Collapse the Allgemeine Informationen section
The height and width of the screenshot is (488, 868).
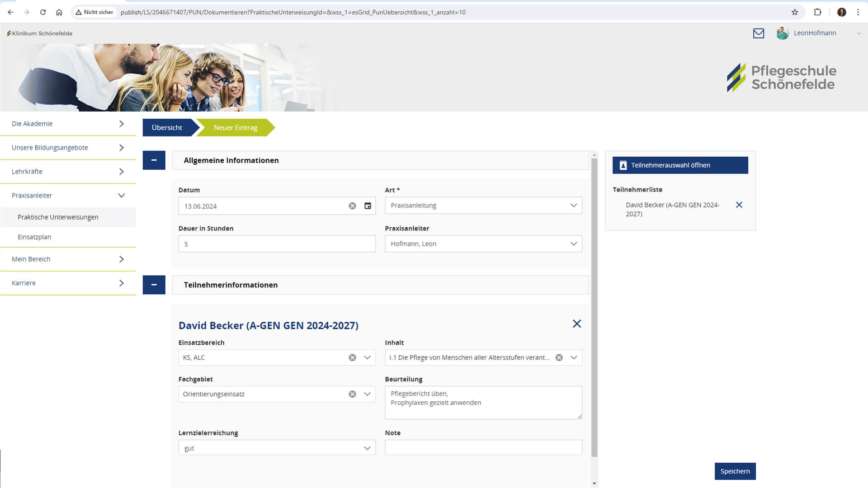pyautogui.click(x=154, y=160)
